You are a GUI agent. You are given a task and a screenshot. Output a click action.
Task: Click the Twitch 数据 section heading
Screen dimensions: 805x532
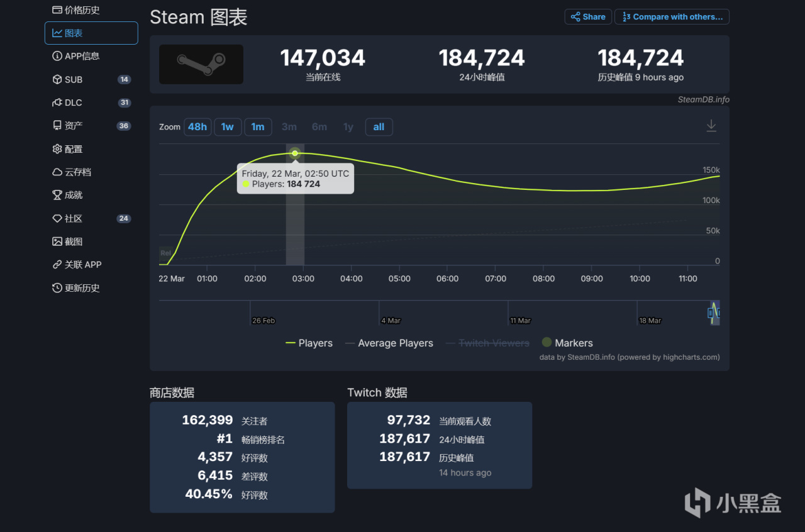click(377, 392)
